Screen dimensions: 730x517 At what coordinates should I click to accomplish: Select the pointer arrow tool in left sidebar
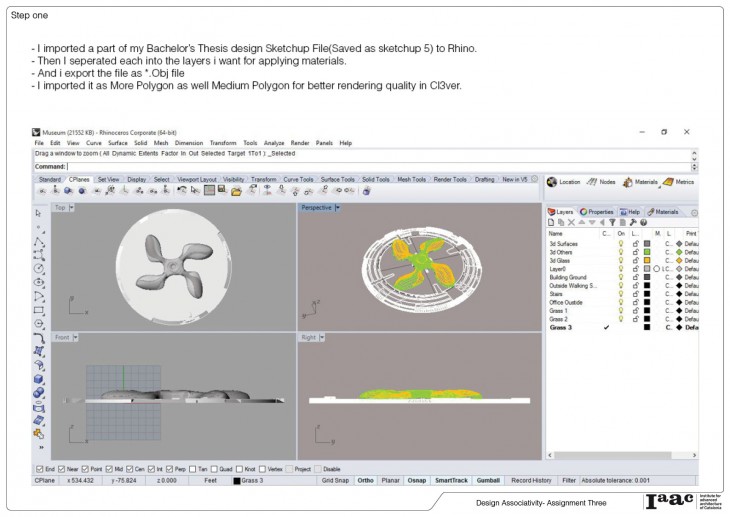click(39, 213)
